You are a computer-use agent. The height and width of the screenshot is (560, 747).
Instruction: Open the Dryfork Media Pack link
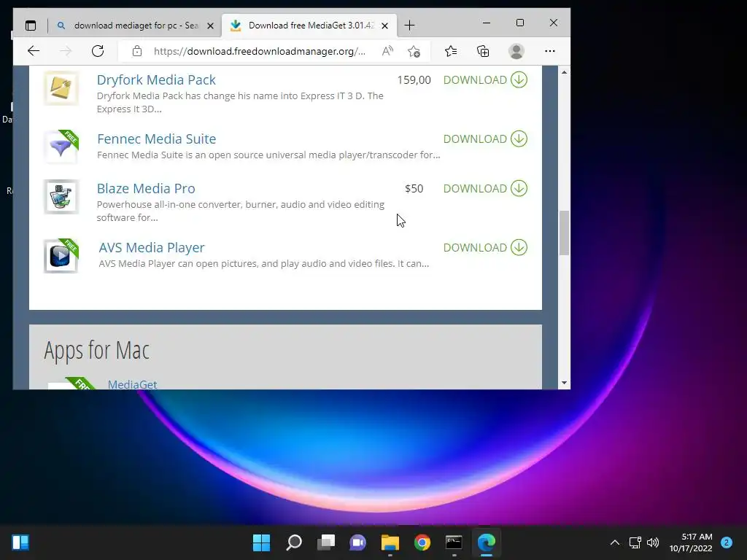click(156, 79)
